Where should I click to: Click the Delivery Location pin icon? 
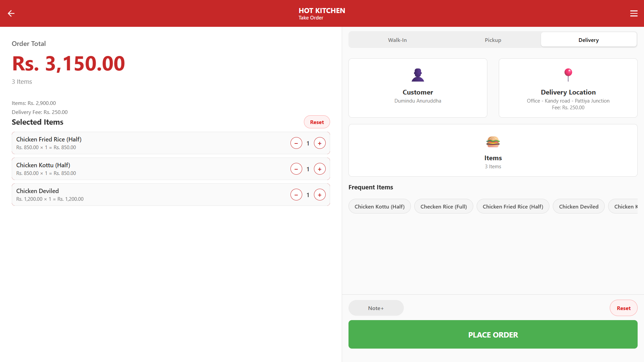[568, 75]
